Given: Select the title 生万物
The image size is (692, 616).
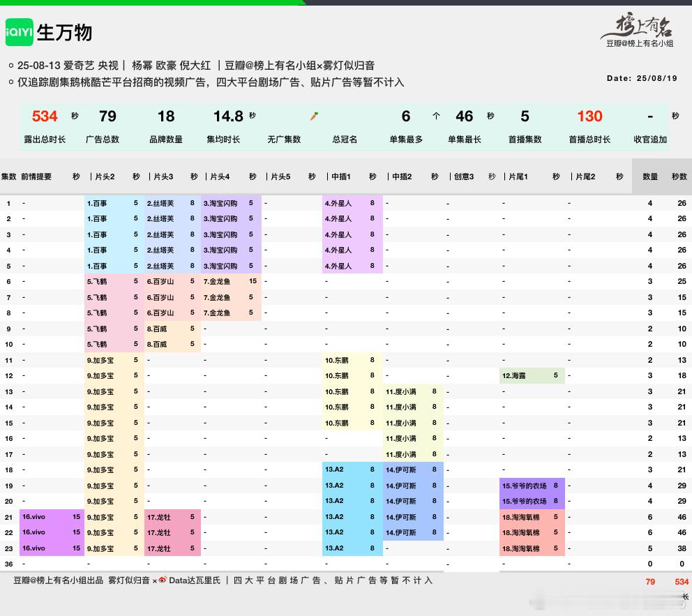Looking at the screenshot, I should [64, 33].
